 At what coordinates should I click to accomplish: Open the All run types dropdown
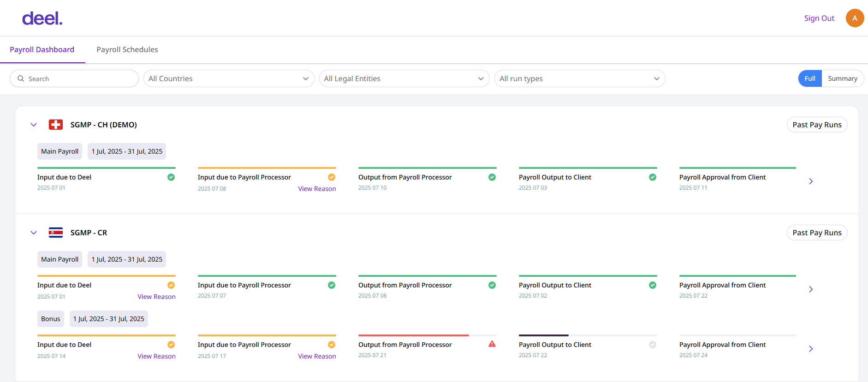(580, 78)
